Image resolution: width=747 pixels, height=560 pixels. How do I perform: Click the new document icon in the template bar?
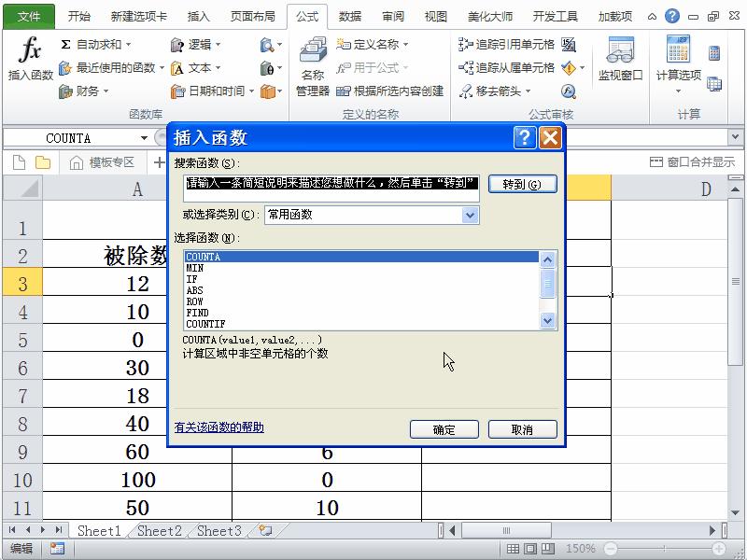19,162
